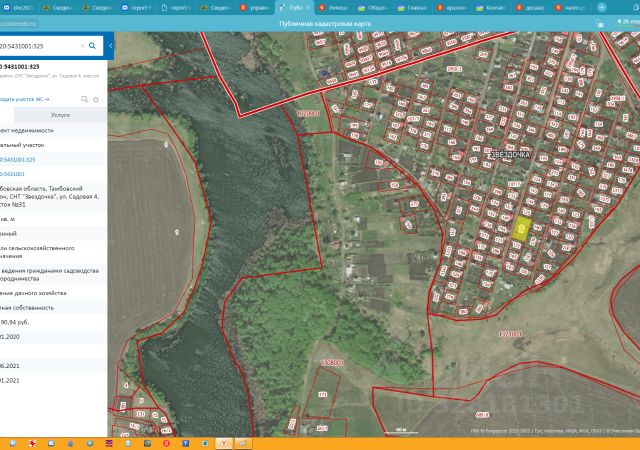
Task: Open the cadastral quarter link ending in :5431001
Action: (12, 174)
